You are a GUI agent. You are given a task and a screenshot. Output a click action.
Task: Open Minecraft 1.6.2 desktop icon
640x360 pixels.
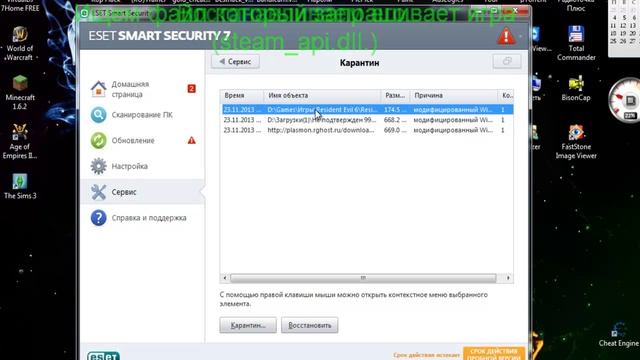click(20, 93)
